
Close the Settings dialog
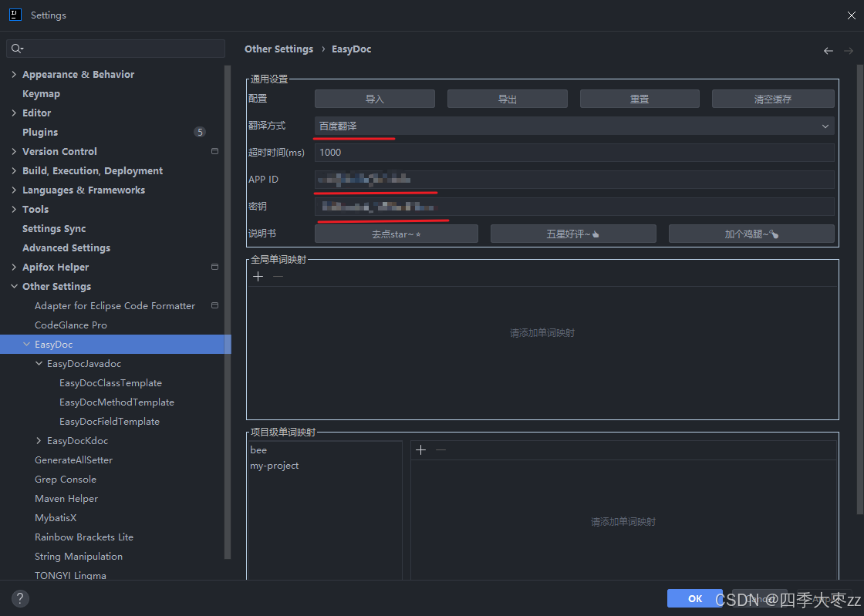pos(852,15)
